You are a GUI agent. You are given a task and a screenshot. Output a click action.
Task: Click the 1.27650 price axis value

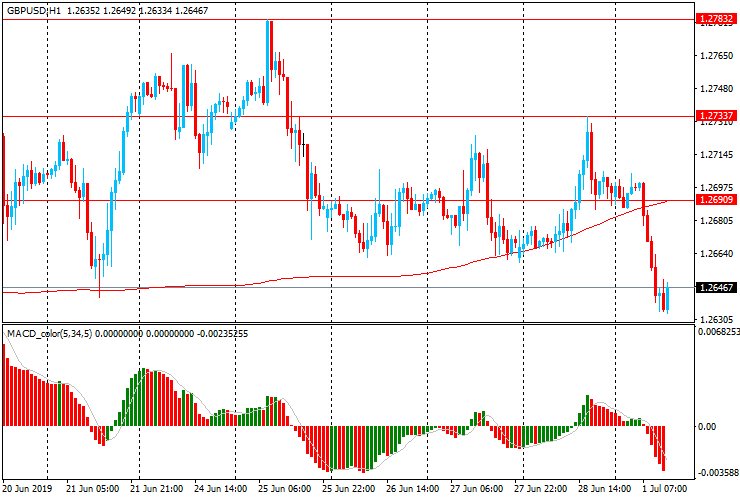pos(716,56)
